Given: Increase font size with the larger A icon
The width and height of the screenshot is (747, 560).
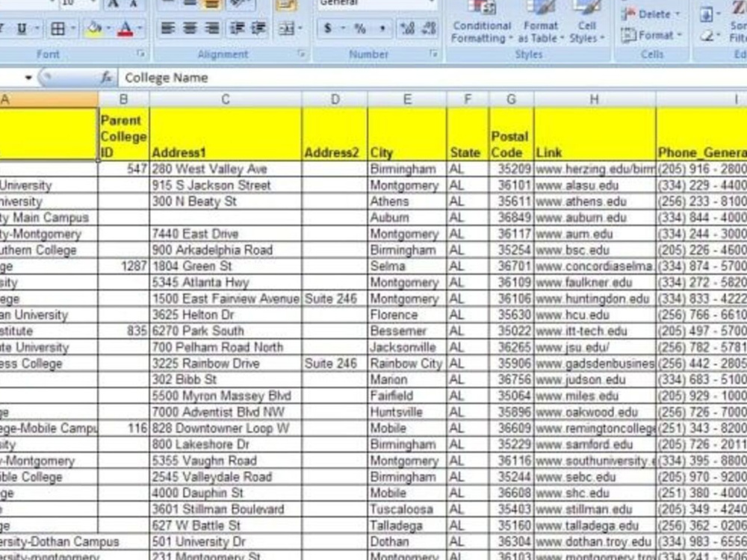Looking at the screenshot, I should [114, 4].
